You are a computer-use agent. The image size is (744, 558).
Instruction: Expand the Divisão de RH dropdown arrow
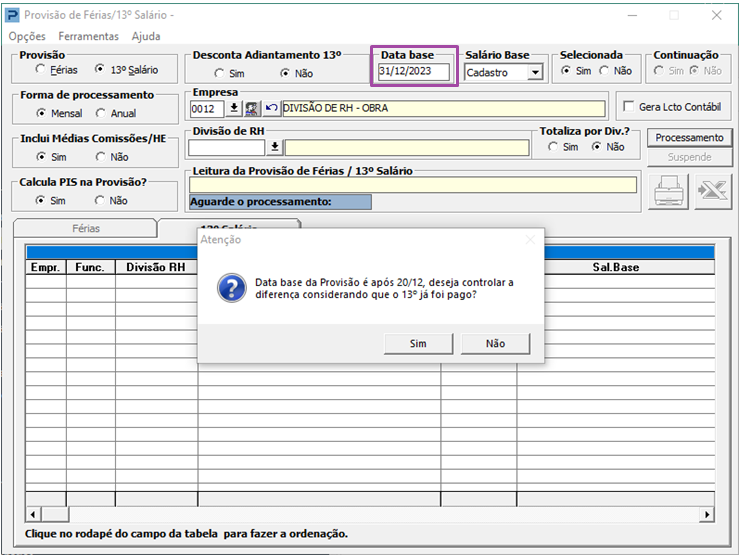(x=275, y=148)
